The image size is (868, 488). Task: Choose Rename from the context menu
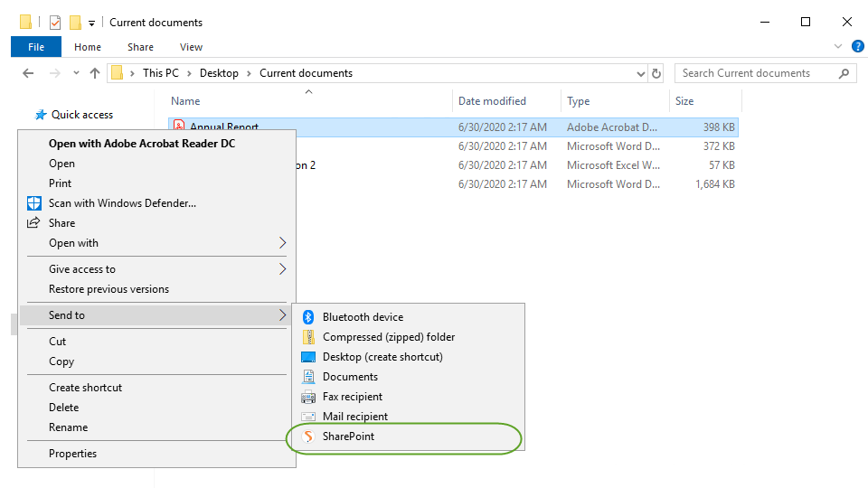click(157, 427)
